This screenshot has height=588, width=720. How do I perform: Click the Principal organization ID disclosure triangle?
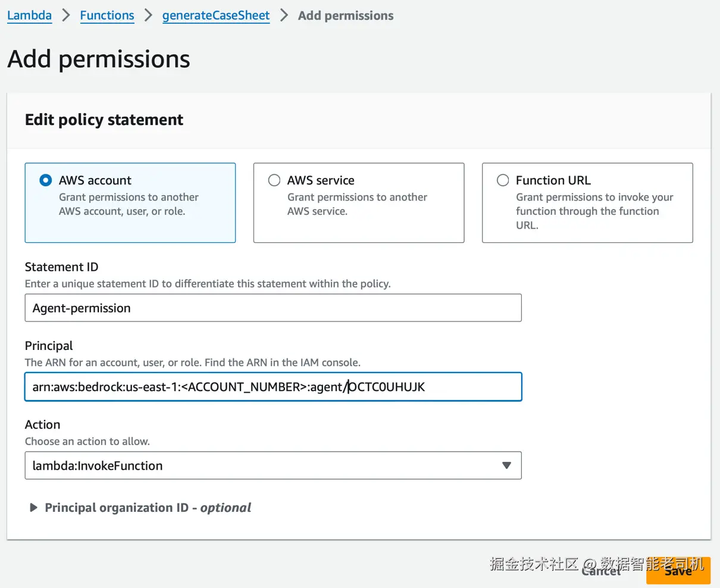pyautogui.click(x=33, y=508)
